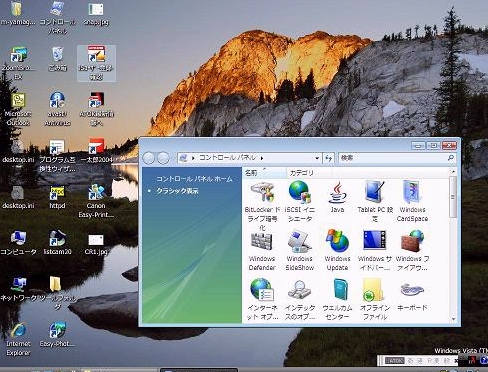Open the Indexing Options icon
488x372 pixels.
point(300,290)
